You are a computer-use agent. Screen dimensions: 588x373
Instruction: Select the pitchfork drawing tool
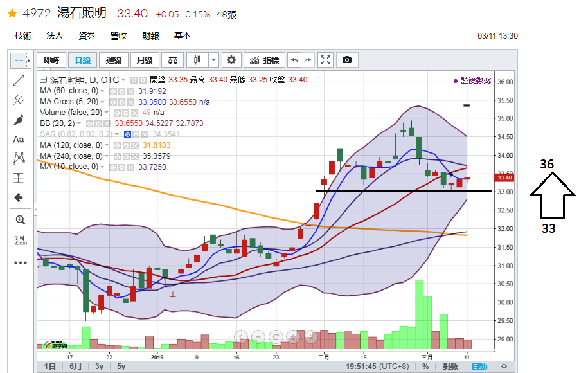pos(19,100)
